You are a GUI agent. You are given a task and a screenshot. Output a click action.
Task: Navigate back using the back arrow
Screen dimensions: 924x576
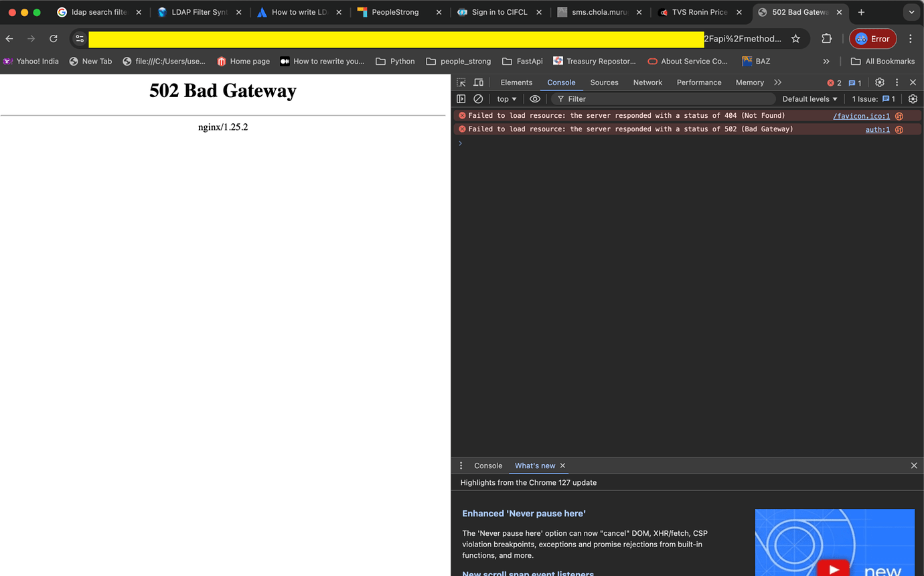click(x=9, y=39)
